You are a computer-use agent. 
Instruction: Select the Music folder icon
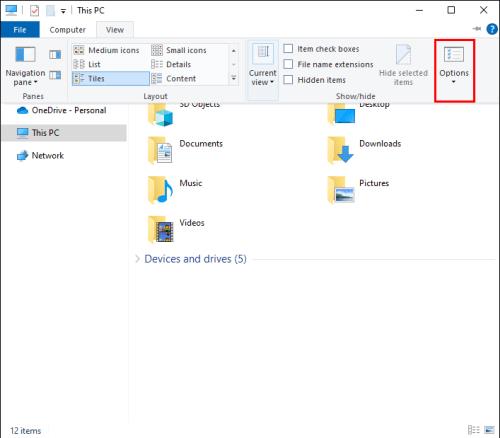click(160, 190)
